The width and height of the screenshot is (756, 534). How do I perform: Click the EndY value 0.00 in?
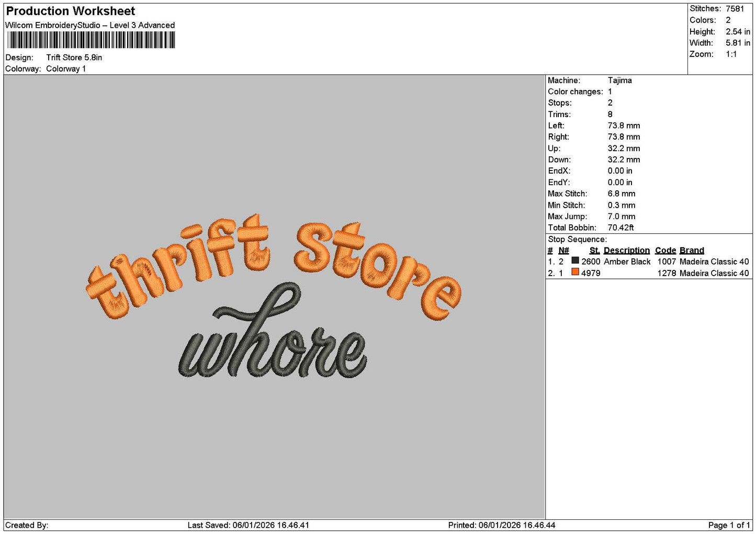point(620,182)
